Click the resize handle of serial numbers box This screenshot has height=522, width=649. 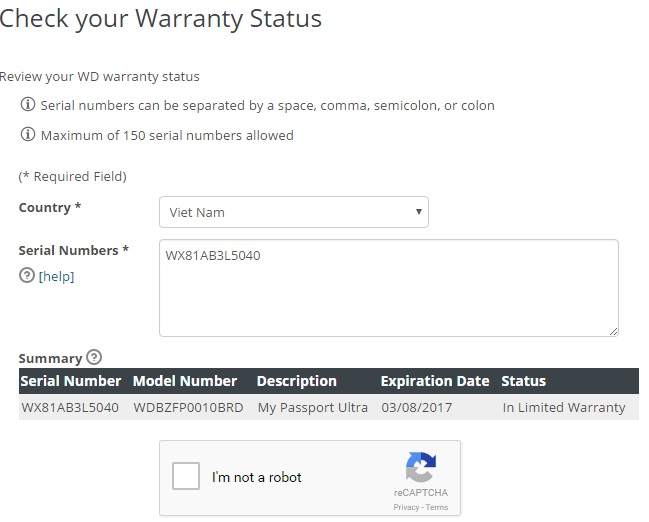(613, 332)
